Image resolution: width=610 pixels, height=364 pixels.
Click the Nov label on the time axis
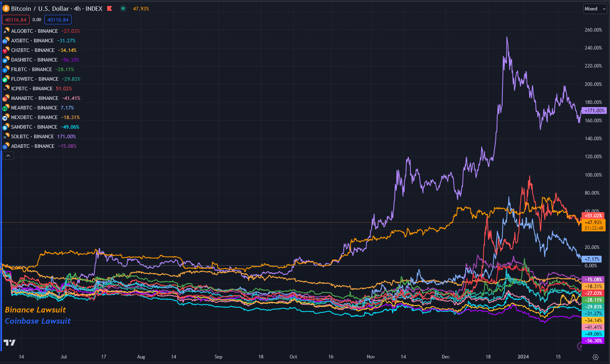tap(371, 357)
